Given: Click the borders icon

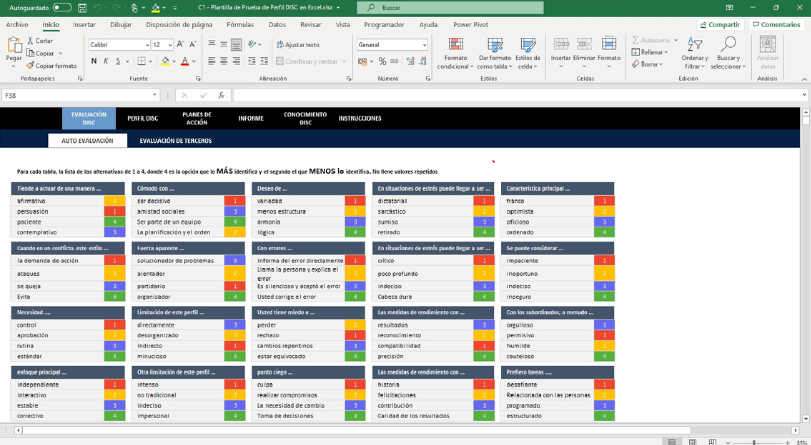Looking at the screenshot, I should (141, 61).
